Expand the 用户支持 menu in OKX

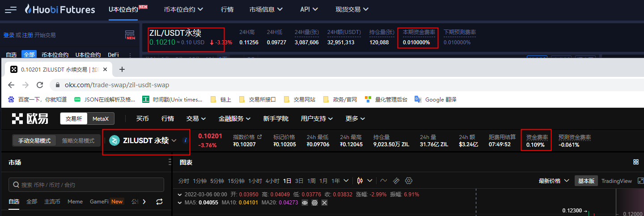pyautogui.click(x=317, y=119)
